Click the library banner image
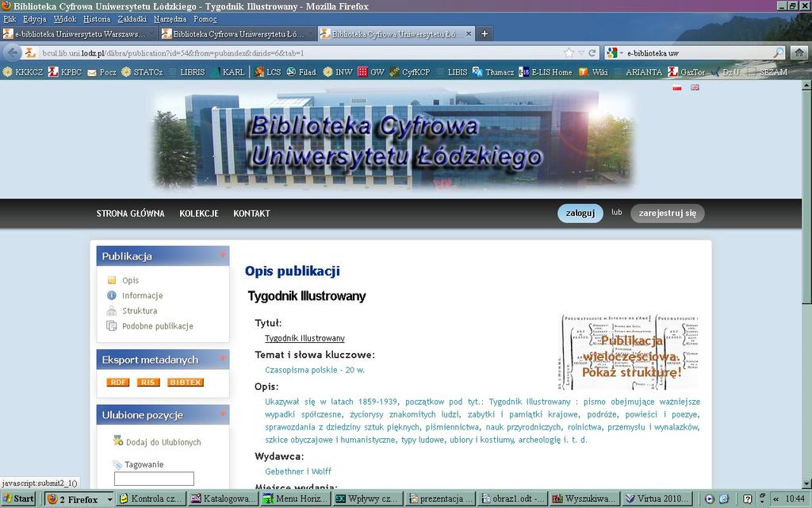This screenshot has height=508, width=812. click(393, 140)
